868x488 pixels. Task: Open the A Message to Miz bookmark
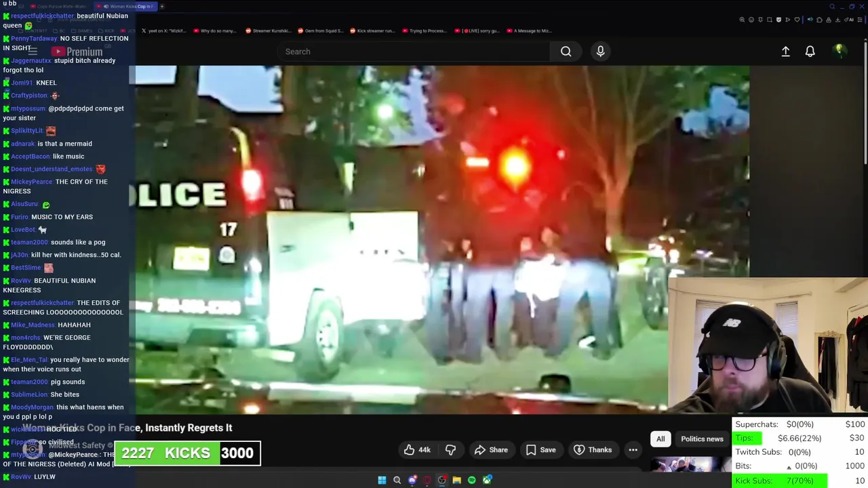529,30
